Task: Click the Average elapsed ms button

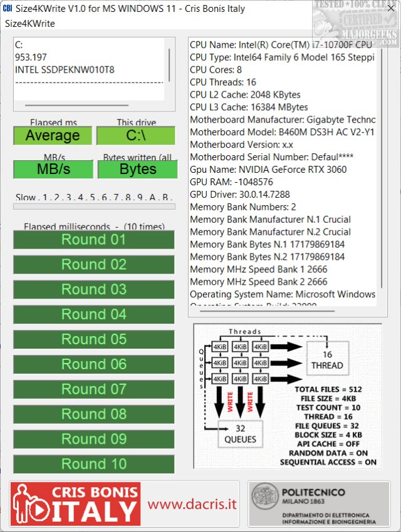Action: [x=53, y=136]
